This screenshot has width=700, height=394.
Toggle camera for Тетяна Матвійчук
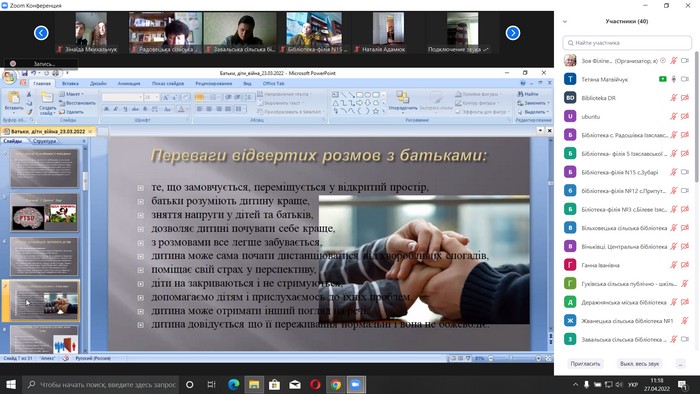click(685, 79)
